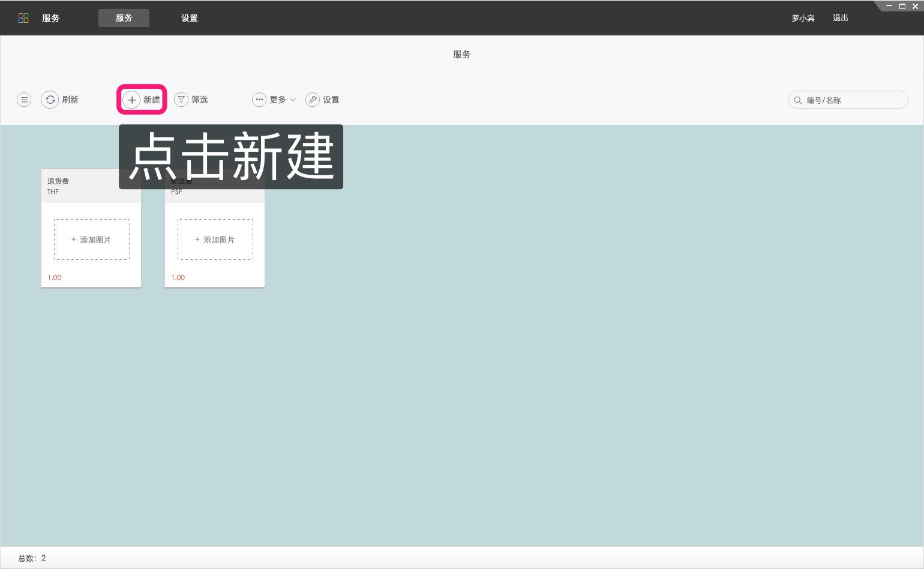This screenshot has height=569, width=924.
Task: Click the 服务 page title heading
Action: click(462, 55)
